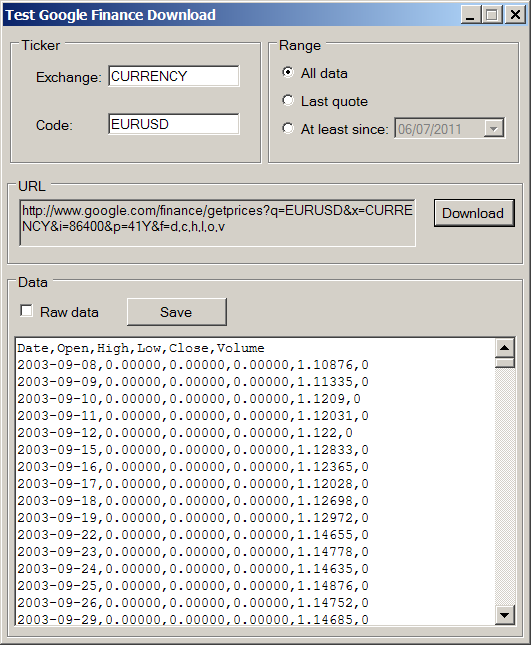Click the 2003-09-15 data row
This screenshot has width=531, height=645.
point(193,450)
